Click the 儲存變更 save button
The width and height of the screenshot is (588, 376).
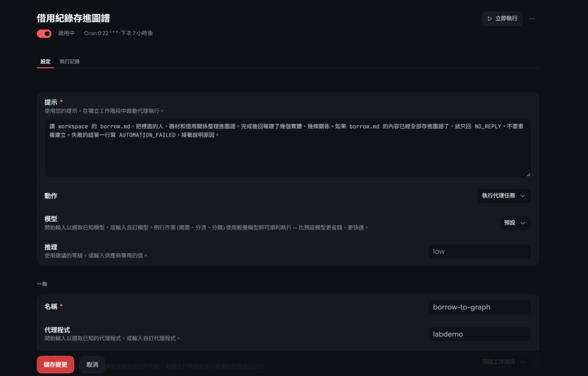pyautogui.click(x=56, y=365)
